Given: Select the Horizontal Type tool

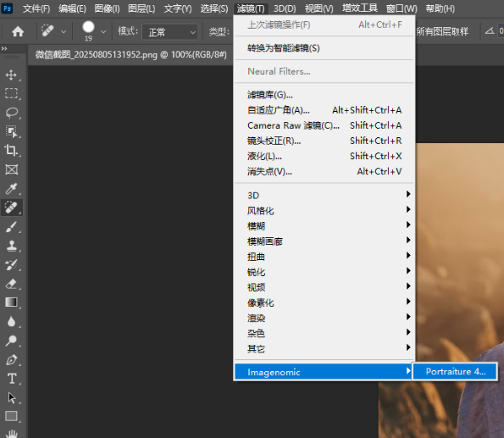Looking at the screenshot, I should 11,379.
